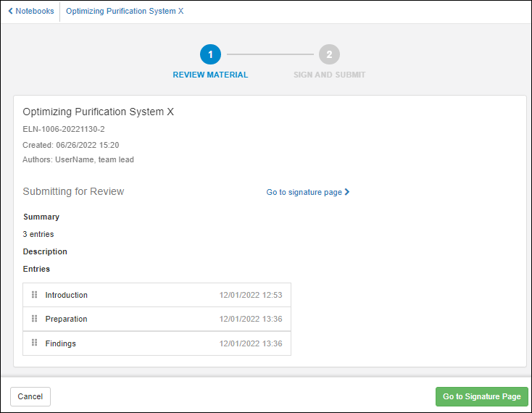532x413 pixels.
Task: Click the drag handle beside Preparation
Action: [34, 319]
